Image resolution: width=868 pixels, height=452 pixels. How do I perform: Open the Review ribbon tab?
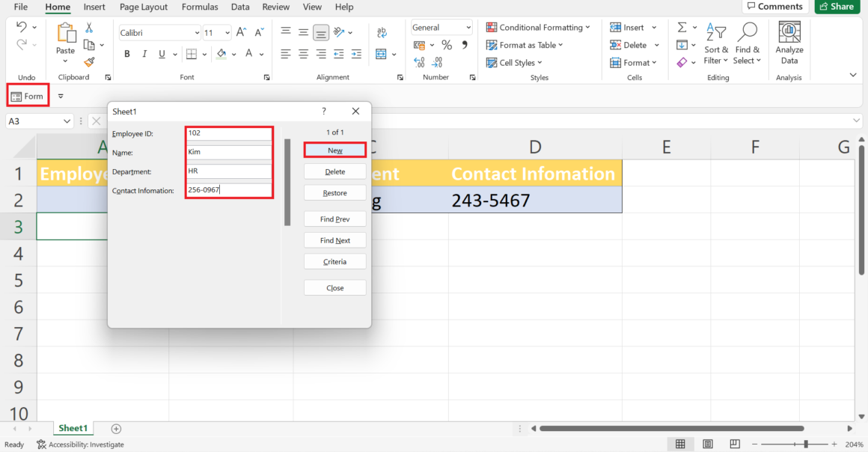click(x=275, y=7)
